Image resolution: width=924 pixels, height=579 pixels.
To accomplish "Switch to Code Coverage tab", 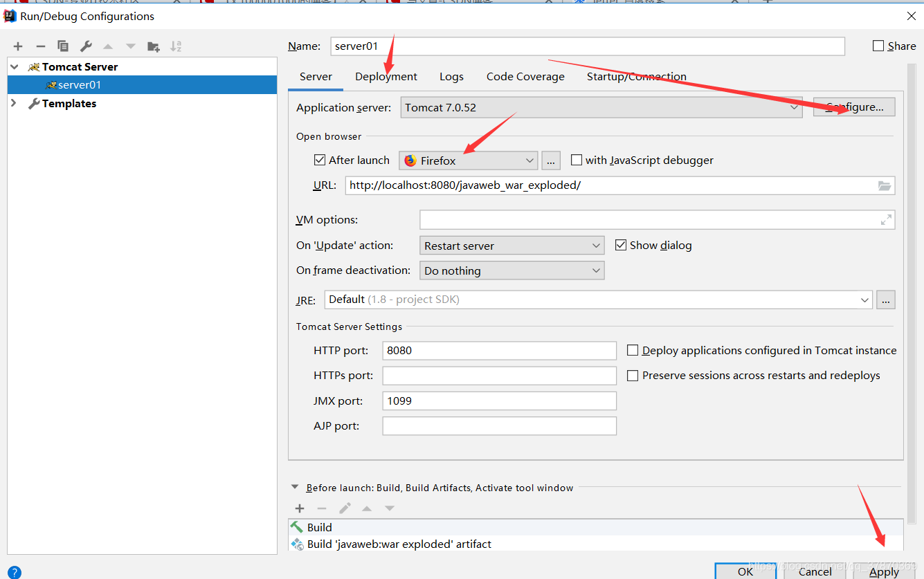I will click(x=525, y=77).
